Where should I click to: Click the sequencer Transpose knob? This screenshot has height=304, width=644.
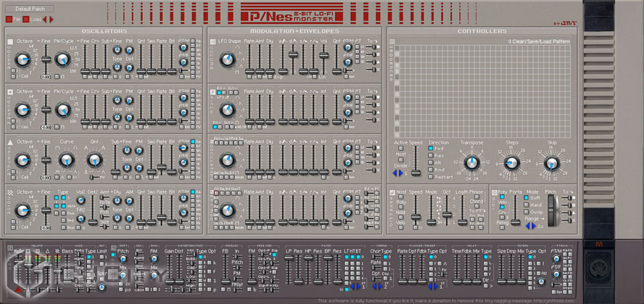point(471,163)
